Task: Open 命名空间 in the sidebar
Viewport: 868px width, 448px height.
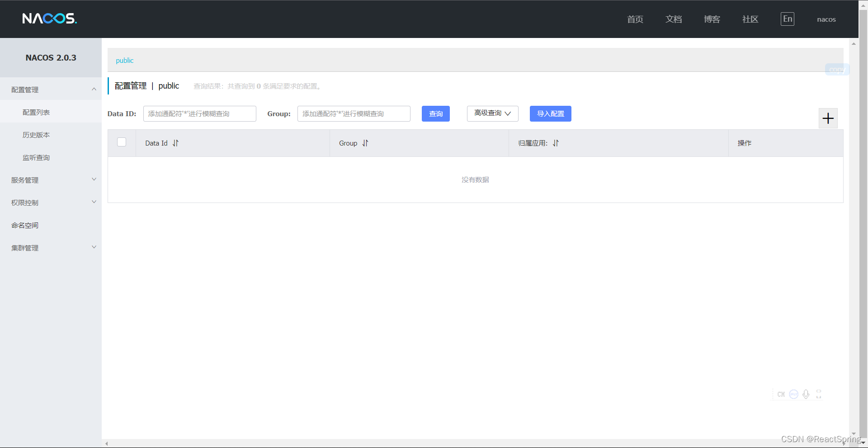Action: (x=51, y=225)
